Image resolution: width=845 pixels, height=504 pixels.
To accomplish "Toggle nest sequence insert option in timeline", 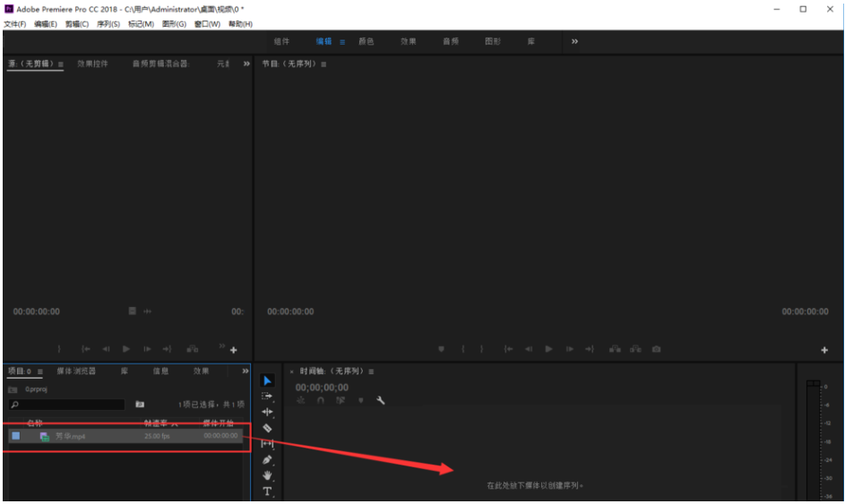I will tap(301, 400).
